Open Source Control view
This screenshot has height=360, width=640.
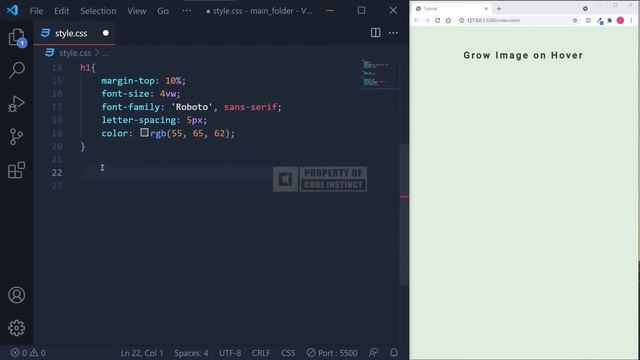pos(17,137)
